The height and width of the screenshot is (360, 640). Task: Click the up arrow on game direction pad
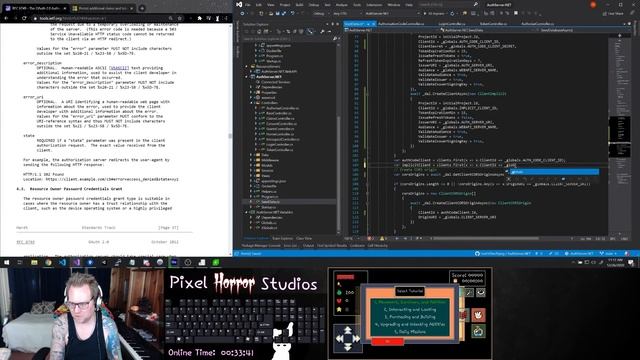tap(347, 330)
